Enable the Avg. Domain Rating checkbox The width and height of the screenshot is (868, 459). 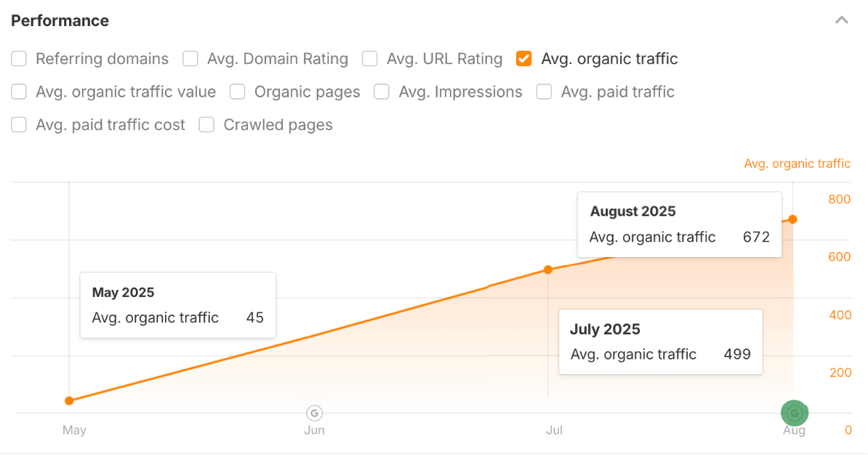click(190, 59)
